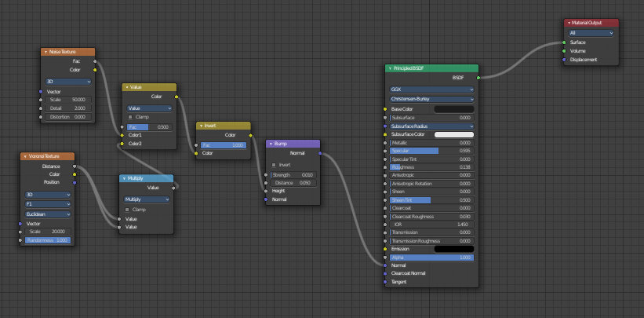Click the Fac 0.500 slider in Value node
The image size is (644, 318).
coord(150,127)
